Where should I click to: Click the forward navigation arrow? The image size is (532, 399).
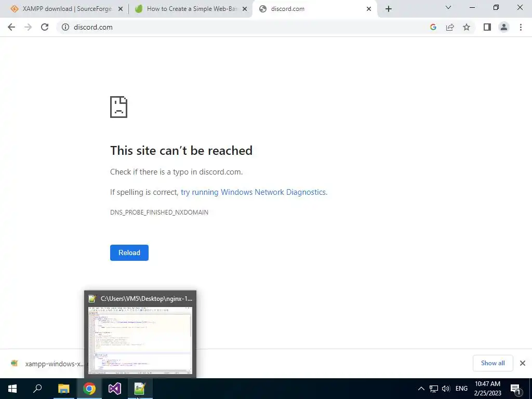[28, 27]
